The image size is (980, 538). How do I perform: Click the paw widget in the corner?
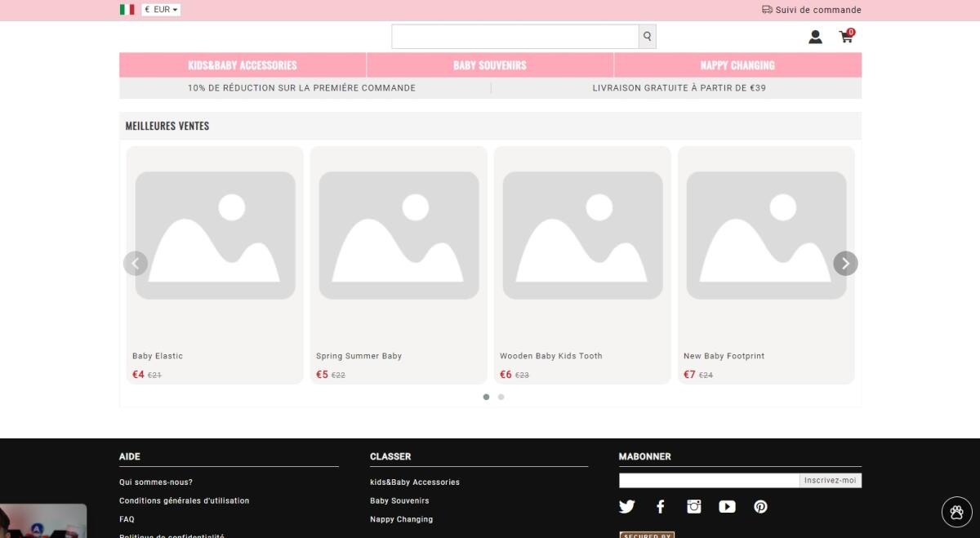pos(957,512)
